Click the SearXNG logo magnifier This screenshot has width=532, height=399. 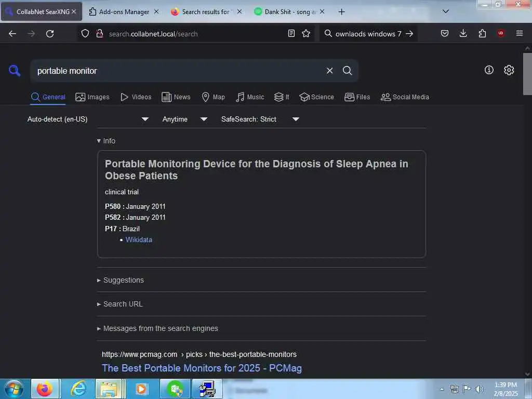(15, 71)
